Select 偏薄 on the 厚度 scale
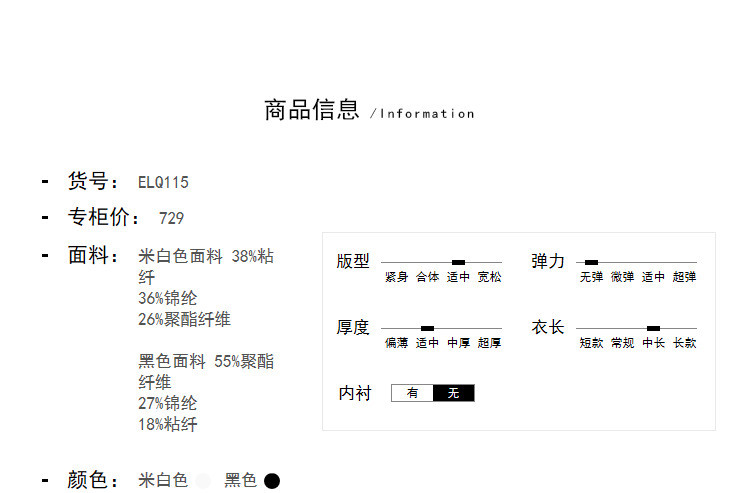Viewport: 750px width, 493px height. (x=396, y=343)
